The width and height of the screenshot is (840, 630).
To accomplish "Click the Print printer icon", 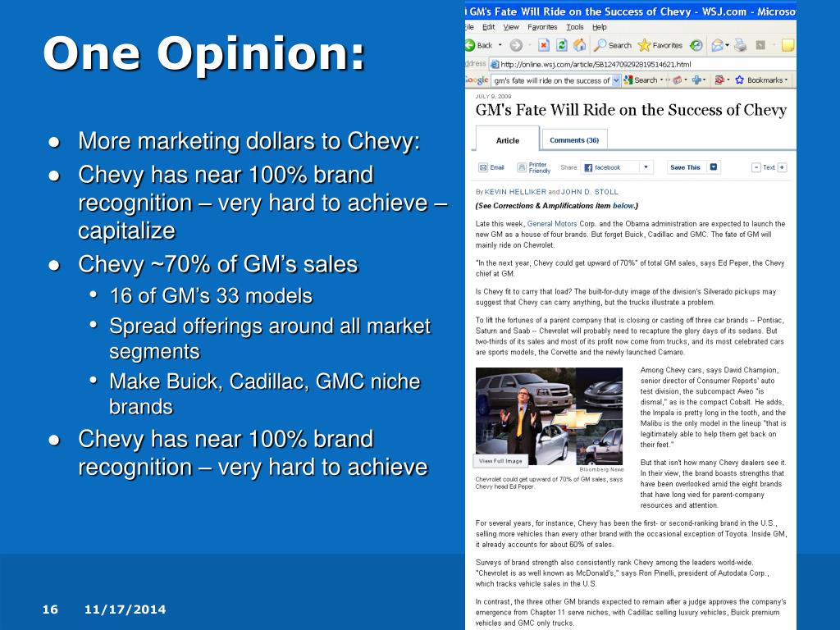I will tap(741, 46).
